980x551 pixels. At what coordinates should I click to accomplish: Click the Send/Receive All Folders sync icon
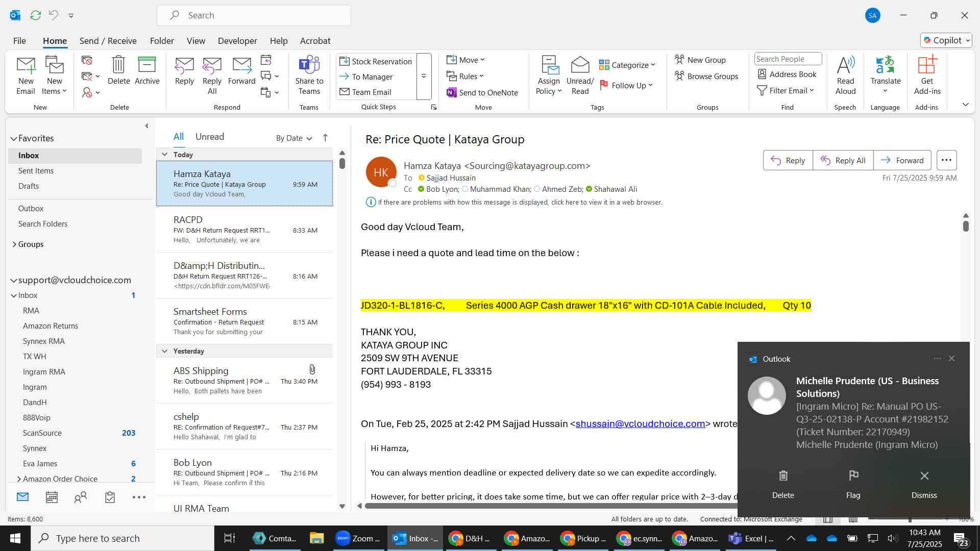[35, 15]
